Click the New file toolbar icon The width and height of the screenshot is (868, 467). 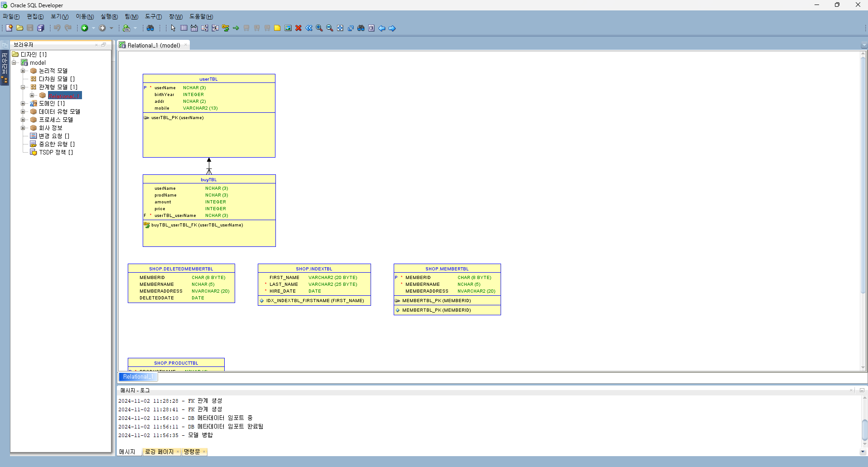(9, 28)
